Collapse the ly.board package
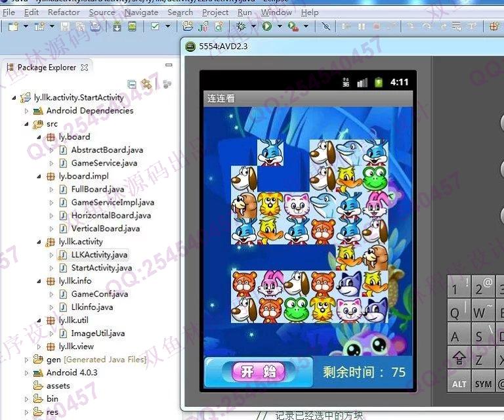This screenshot has width=504, height=420. click(39, 137)
